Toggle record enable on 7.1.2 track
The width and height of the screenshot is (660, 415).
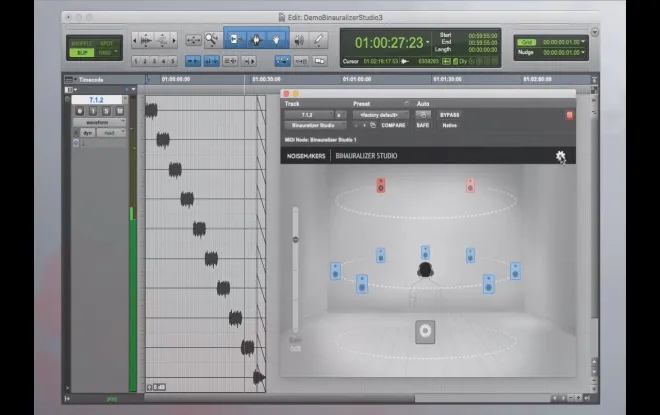point(80,111)
